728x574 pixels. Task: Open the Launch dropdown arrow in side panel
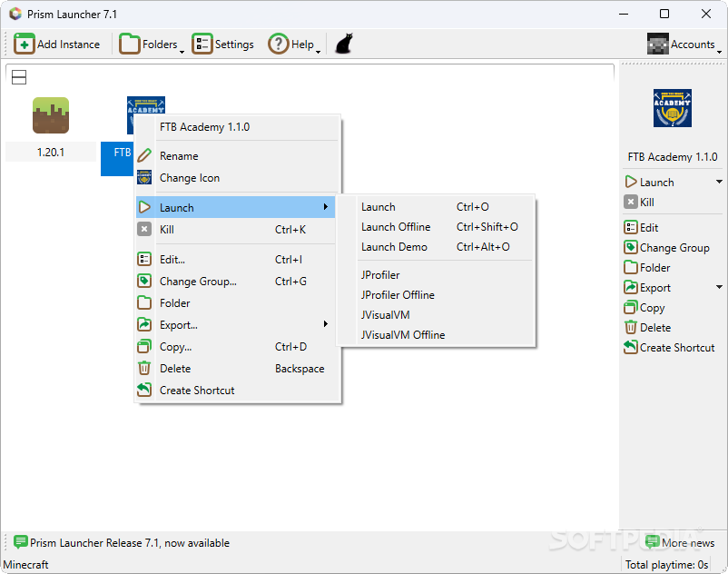(719, 182)
